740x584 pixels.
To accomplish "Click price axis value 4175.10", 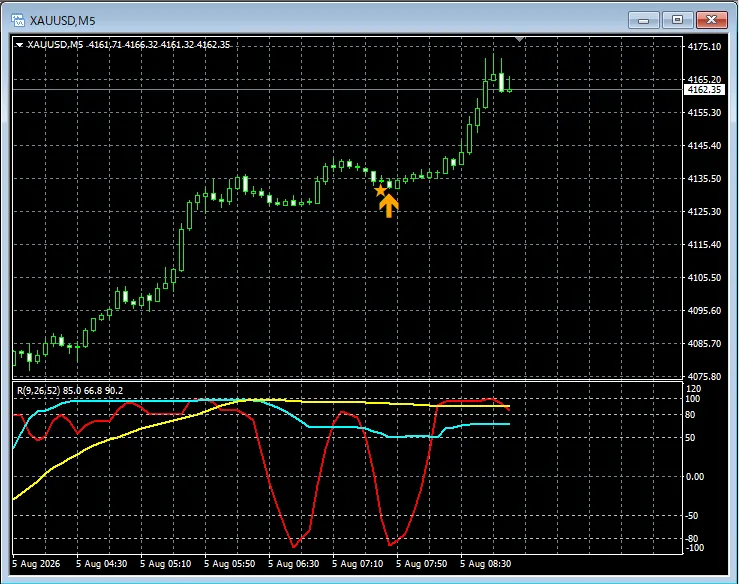I will click(704, 46).
